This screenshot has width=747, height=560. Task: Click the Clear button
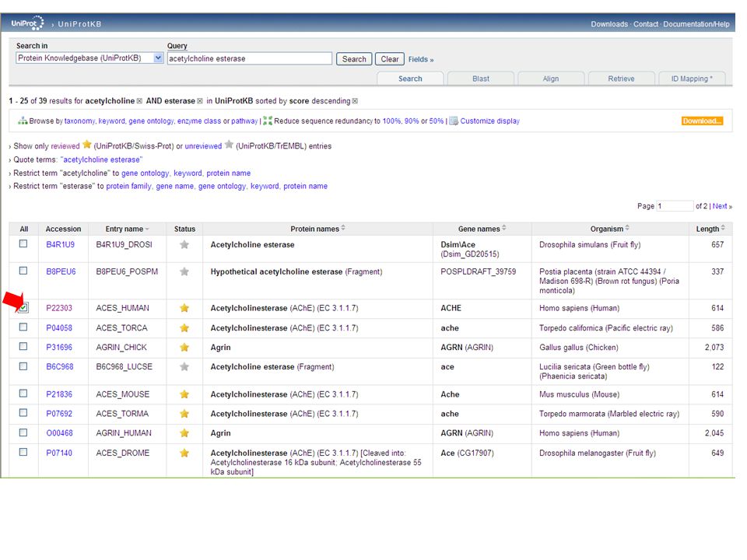click(390, 59)
